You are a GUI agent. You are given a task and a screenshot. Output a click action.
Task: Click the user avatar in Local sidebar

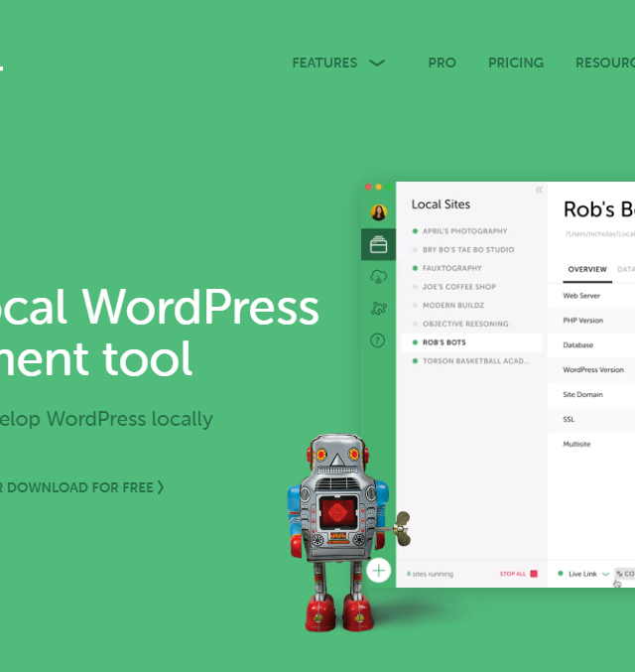tap(378, 211)
